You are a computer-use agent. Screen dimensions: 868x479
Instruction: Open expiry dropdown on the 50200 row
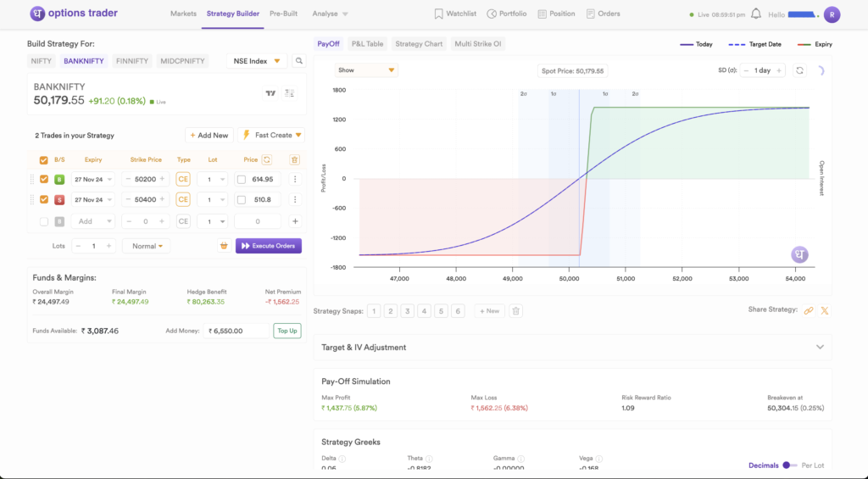[x=92, y=180]
